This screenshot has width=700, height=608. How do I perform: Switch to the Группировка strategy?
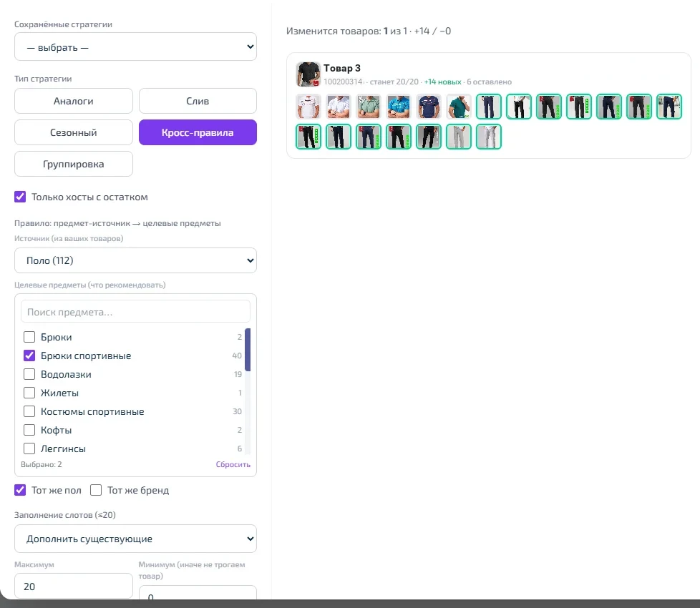(74, 164)
